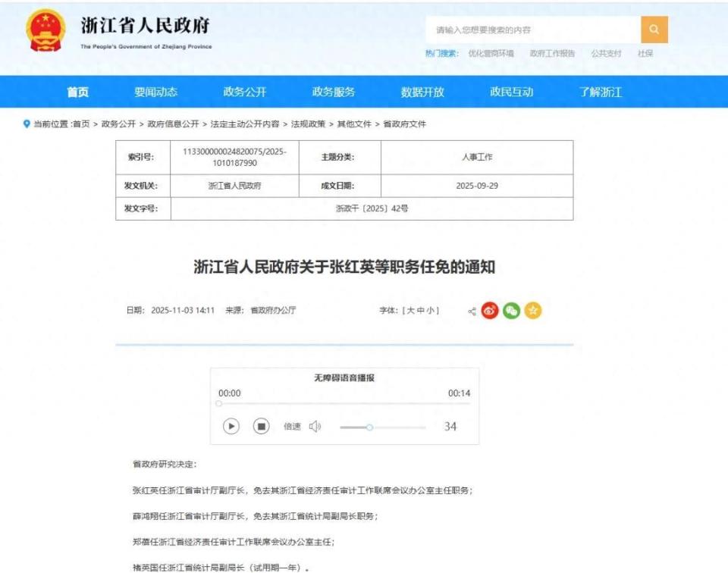
Task: Open the share options icon beside 字体
Action: tap(472, 311)
